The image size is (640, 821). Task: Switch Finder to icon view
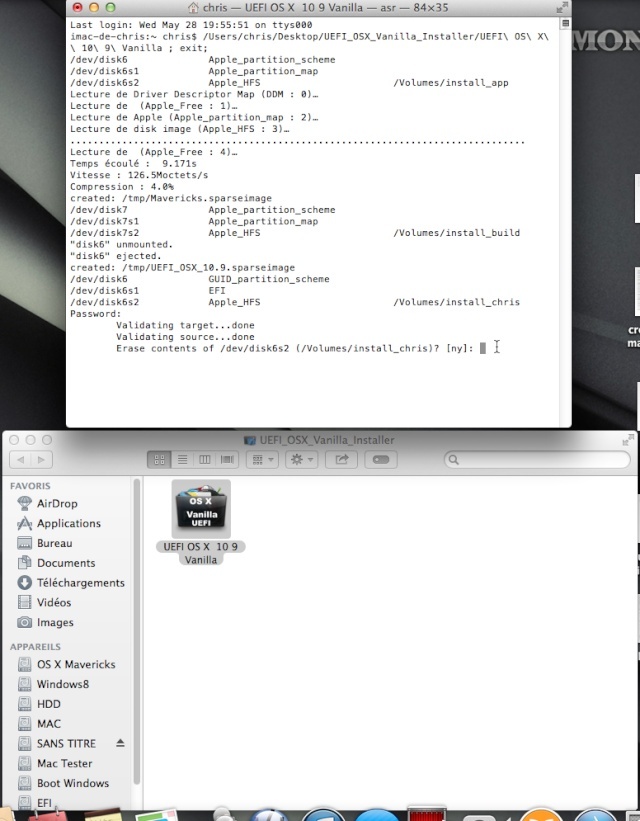(x=159, y=460)
